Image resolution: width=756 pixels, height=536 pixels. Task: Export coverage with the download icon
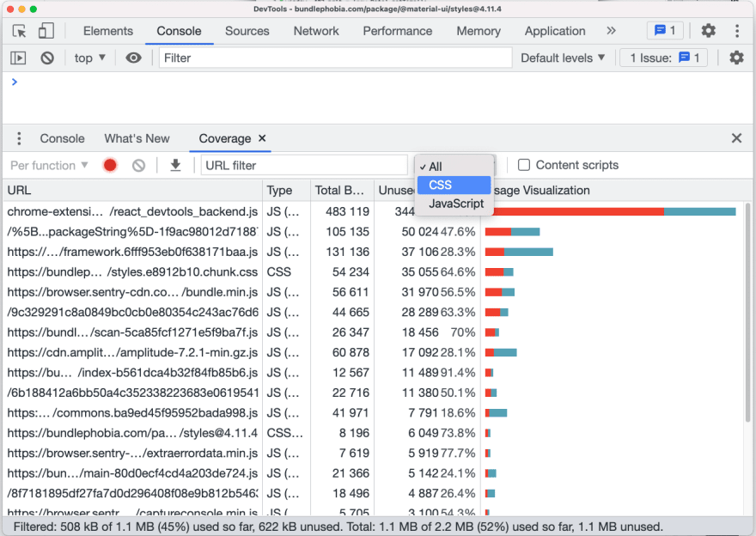click(x=175, y=165)
